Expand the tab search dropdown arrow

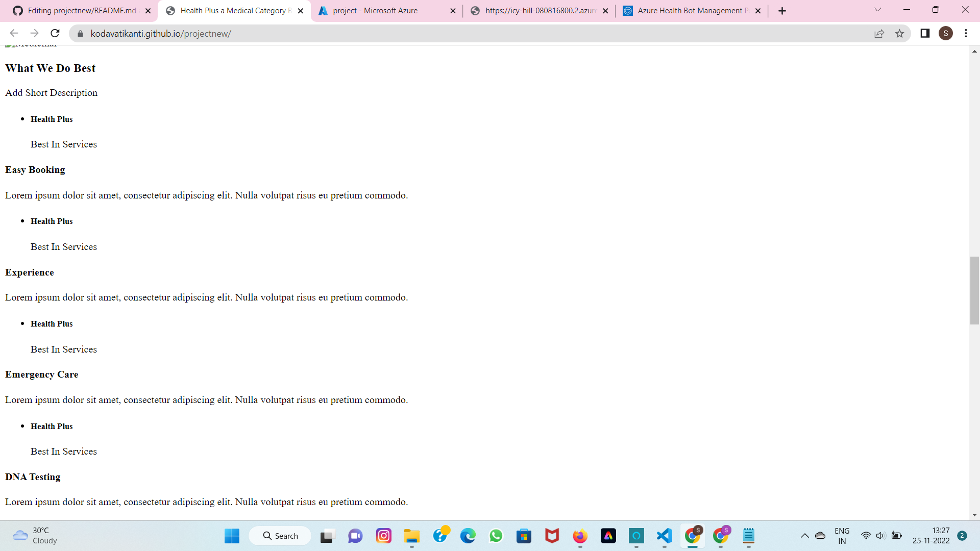877,10
